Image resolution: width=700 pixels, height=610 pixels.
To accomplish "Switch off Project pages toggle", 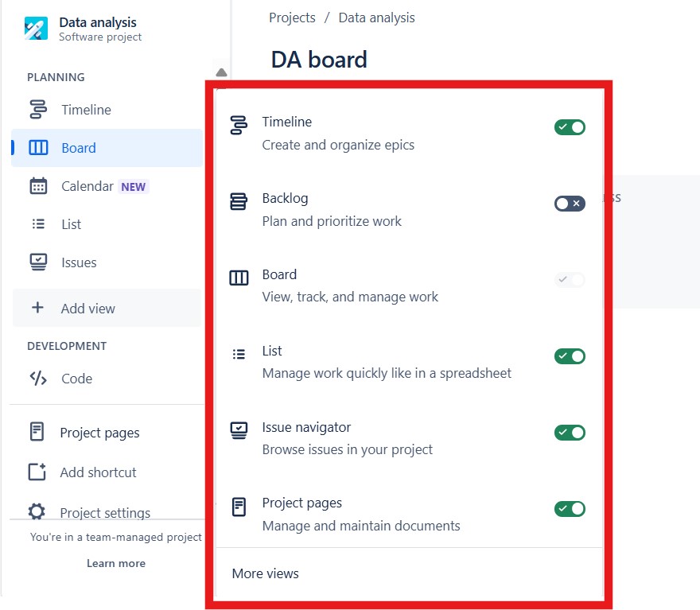I will [x=570, y=509].
